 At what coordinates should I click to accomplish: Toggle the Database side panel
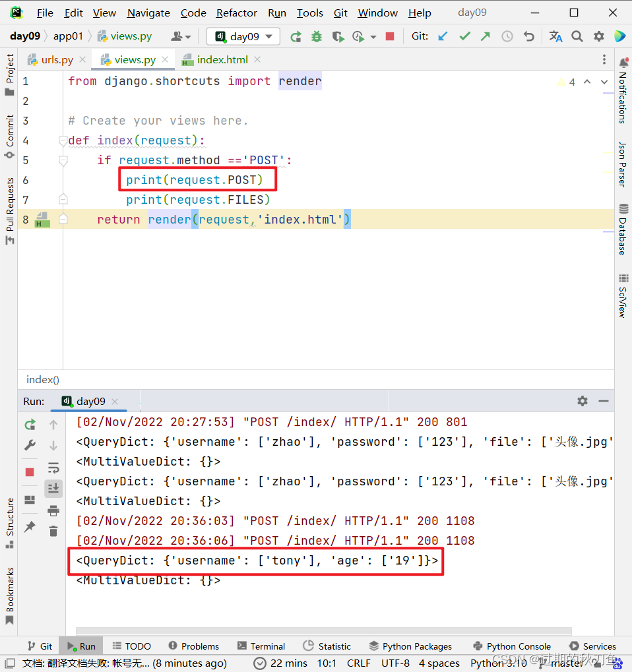click(x=623, y=229)
